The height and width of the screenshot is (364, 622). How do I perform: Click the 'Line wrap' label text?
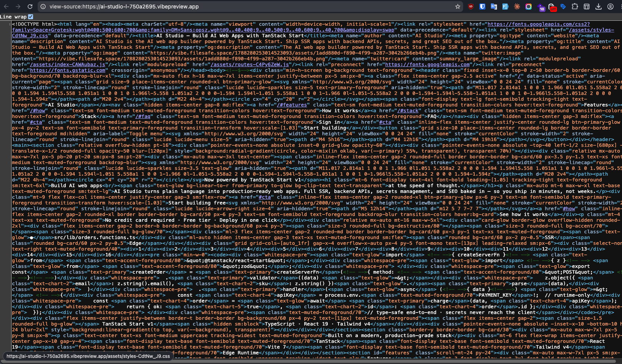coord(13,17)
